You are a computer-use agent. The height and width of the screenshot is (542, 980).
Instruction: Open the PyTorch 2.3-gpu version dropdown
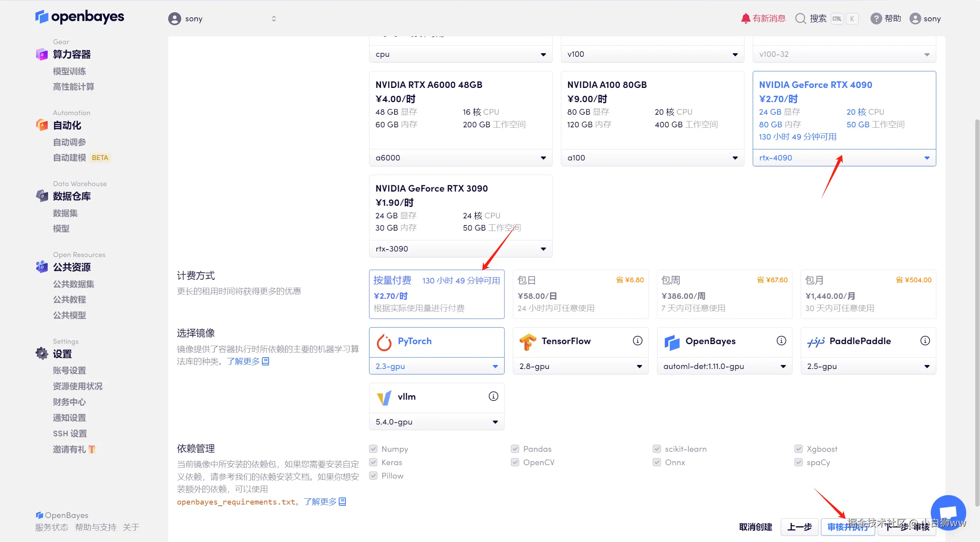click(x=436, y=366)
